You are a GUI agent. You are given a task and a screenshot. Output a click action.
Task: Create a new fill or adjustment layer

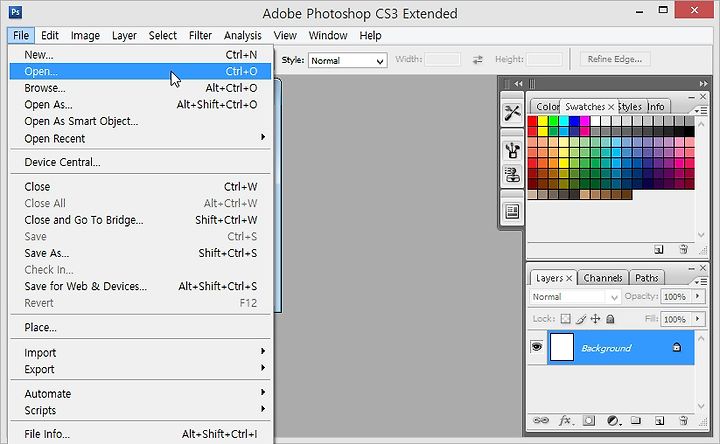pos(613,420)
